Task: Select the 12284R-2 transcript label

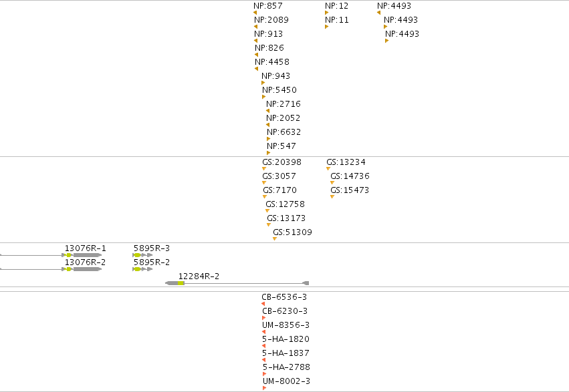Action: [x=199, y=276]
